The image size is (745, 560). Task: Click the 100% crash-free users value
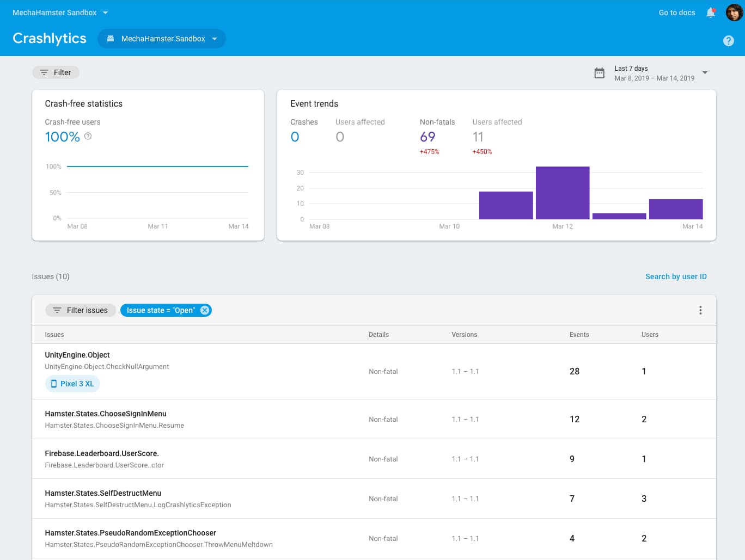[63, 137]
